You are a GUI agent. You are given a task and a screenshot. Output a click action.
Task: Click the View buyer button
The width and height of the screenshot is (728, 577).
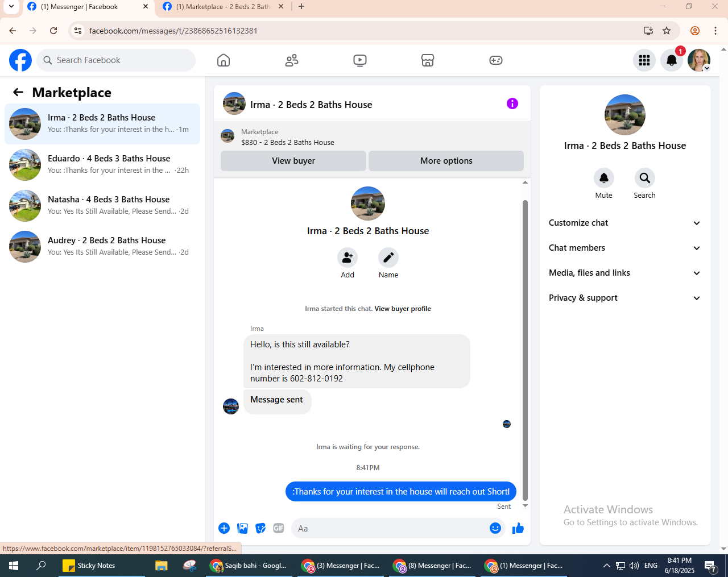[293, 161]
